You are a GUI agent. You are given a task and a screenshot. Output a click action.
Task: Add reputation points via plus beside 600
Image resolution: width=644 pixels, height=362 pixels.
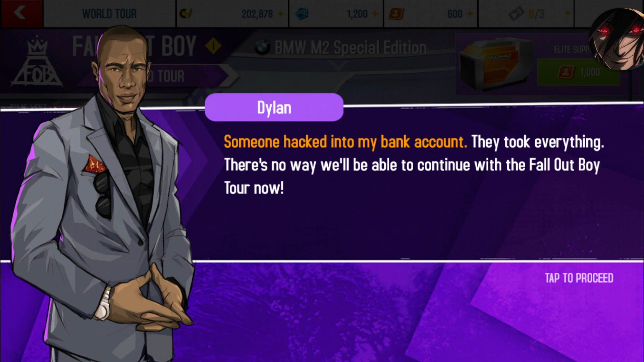coord(470,14)
